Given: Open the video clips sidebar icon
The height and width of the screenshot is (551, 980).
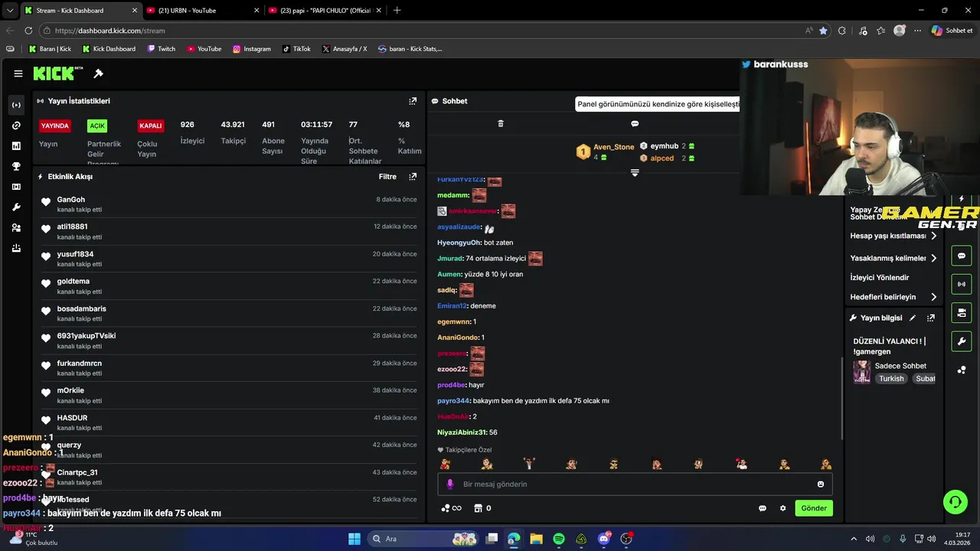Looking at the screenshot, I should [x=16, y=187].
